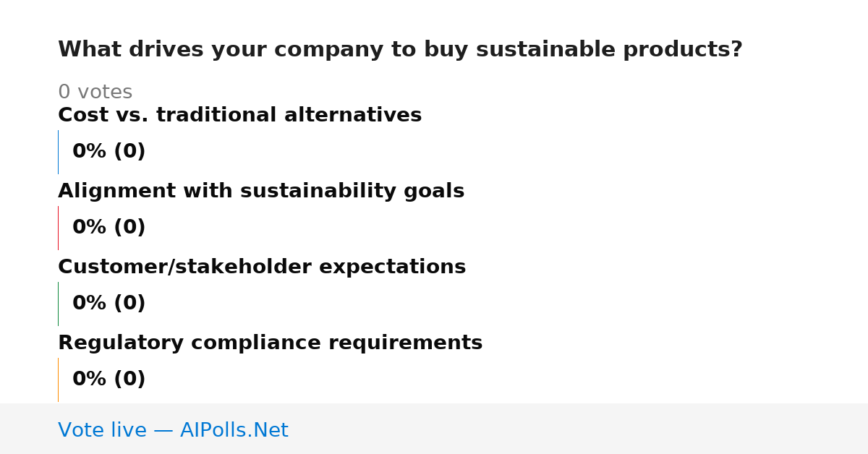The height and width of the screenshot is (454, 868).
Task: Click the 'AIPolls.Net' text in footer
Action: 234,430
